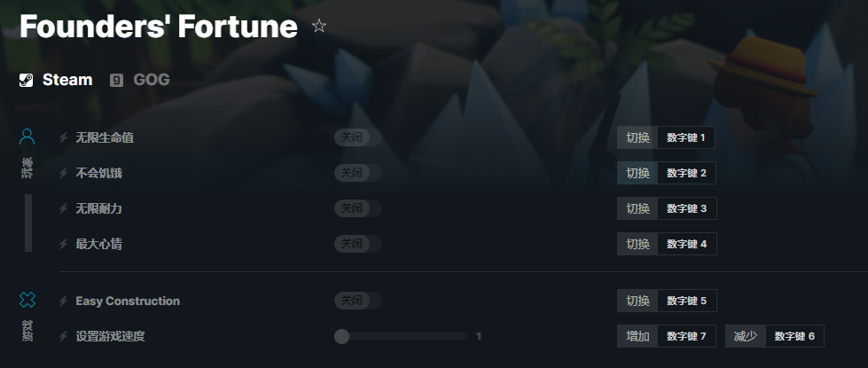Click lightning icon beside Easy Construction

tap(64, 301)
